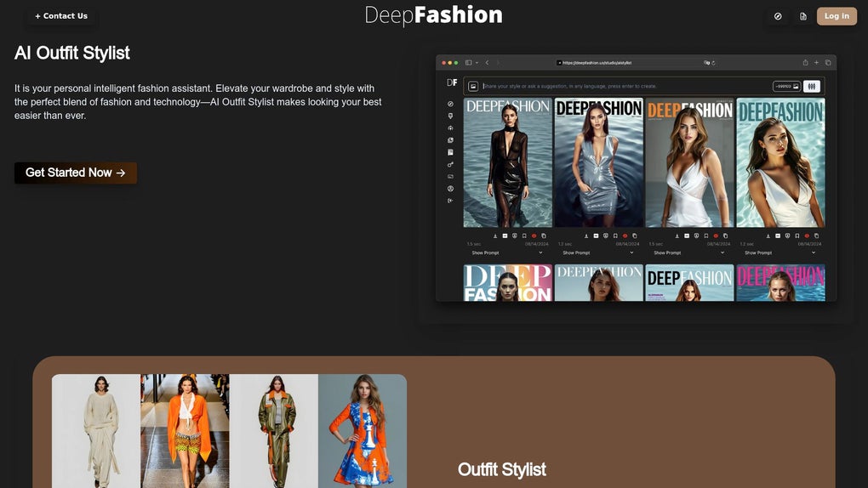
Task: Click the image upload icon in prompt bar
Action: [x=473, y=87]
